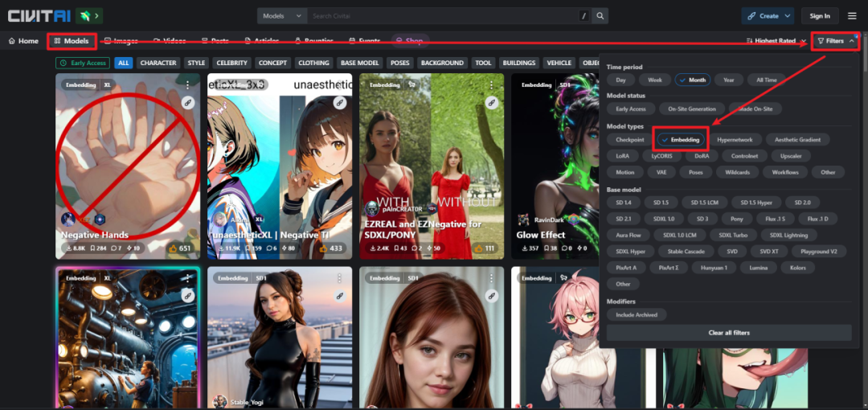This screenshot has width=868, height=410.
Task: Click the link icon on steampunk machinery card
Action: pyautogui.click(x=187, y=296)
